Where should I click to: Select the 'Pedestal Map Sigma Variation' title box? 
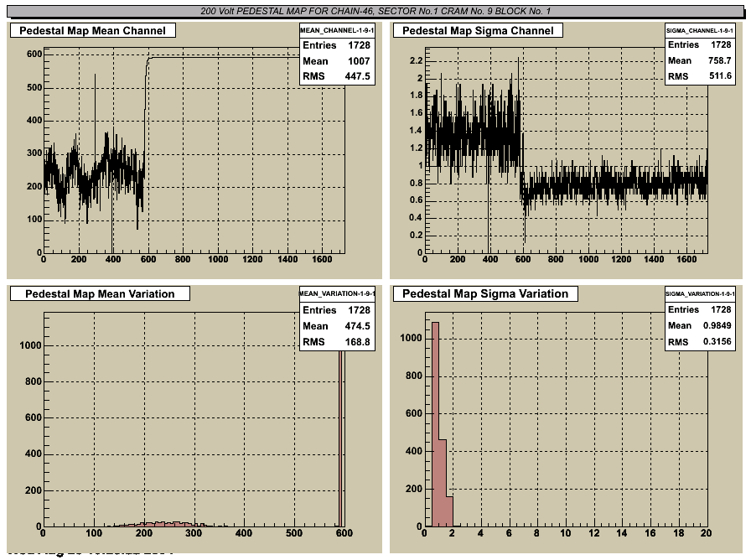[x=485, y=293]
